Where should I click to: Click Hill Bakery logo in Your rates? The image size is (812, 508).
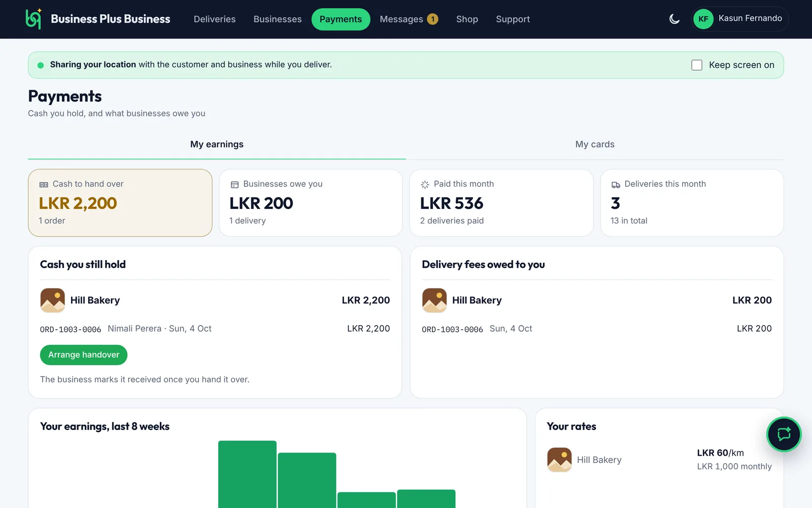point(559,460)
